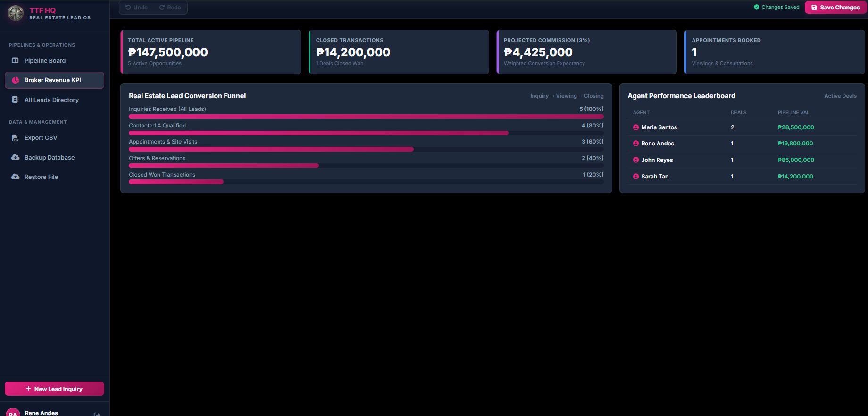The width and height of the screenshot is (868, 416).
Task: Click the TTF HQ logo icon
Action: [x=16, y=13]
